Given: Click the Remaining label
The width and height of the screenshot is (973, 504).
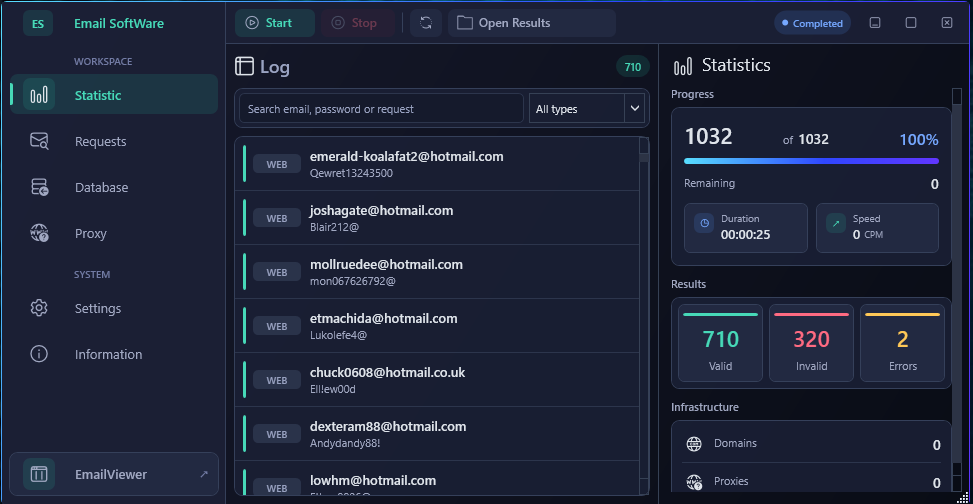Looking at the screenshot, I should tap(709, 184).
